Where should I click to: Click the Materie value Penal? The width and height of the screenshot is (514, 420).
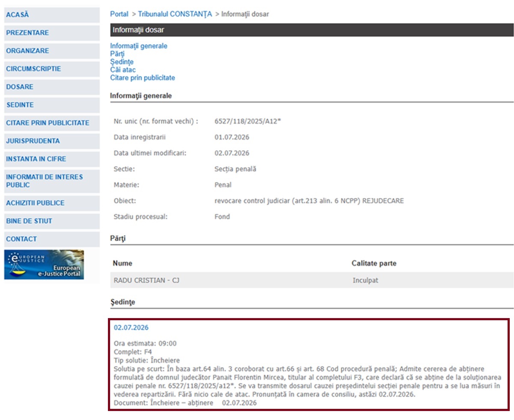click(x=223, y=185)
